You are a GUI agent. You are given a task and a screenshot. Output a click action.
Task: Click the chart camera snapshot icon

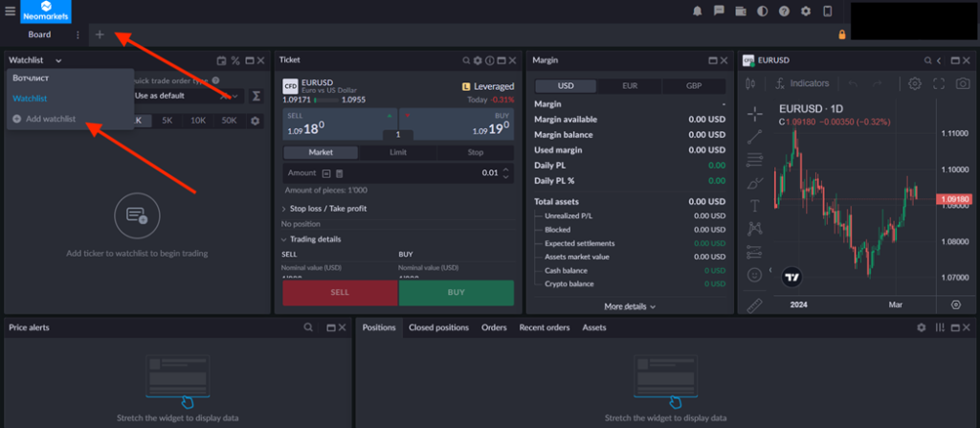click(x=962, y=83)
